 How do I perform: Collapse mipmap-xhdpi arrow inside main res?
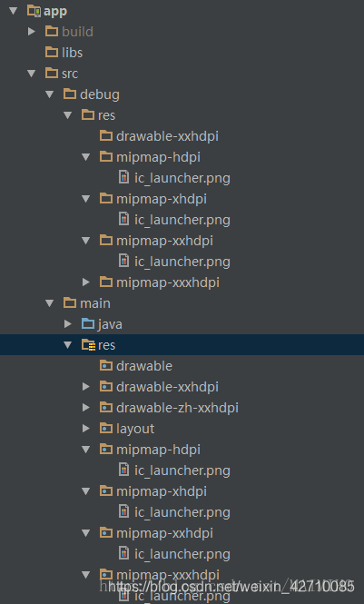tap(86, 491)
